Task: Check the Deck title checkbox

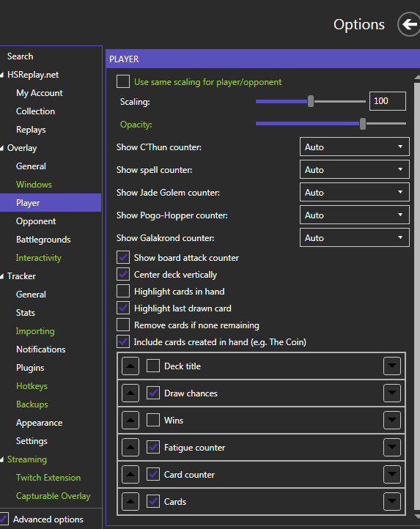Action: pos(153,366)
